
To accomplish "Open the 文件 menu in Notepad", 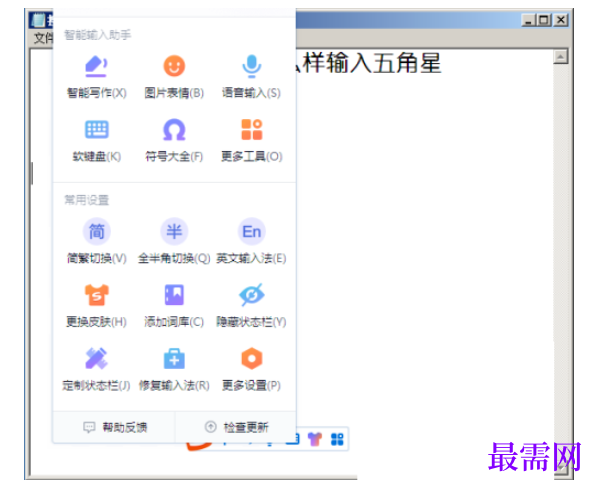I will (x=43, y=38).
